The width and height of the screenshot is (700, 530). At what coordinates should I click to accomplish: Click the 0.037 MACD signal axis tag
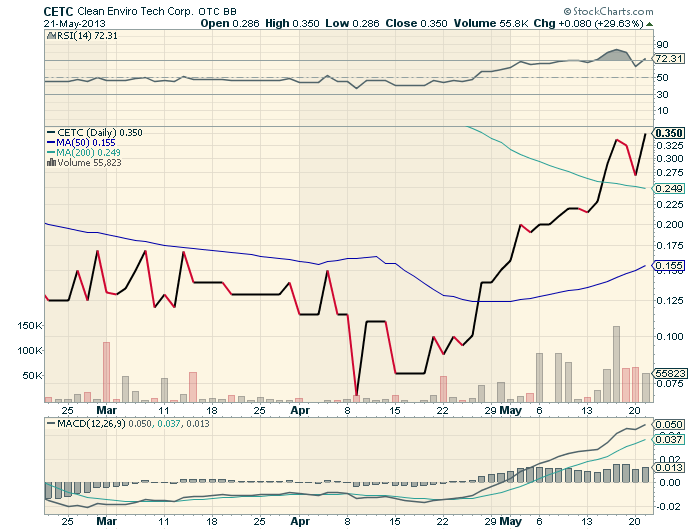pos(669,440)
